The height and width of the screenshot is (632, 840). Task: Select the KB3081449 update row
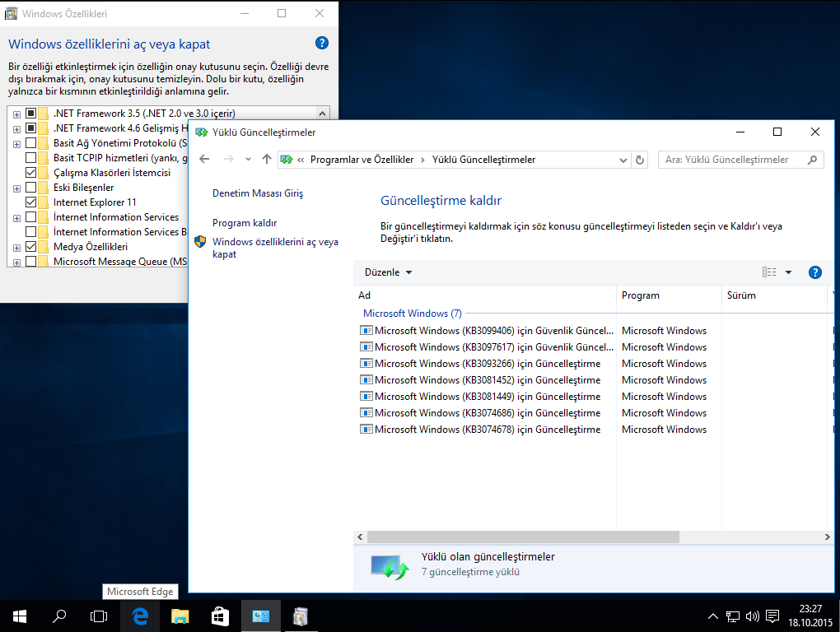[594, 397]
